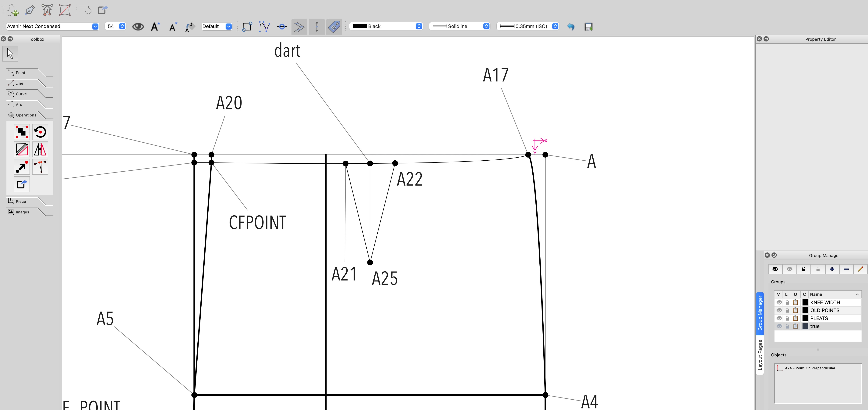Click the increase text size icon
The height and width of the screenshot is (410, 868).
click(155, 27)
